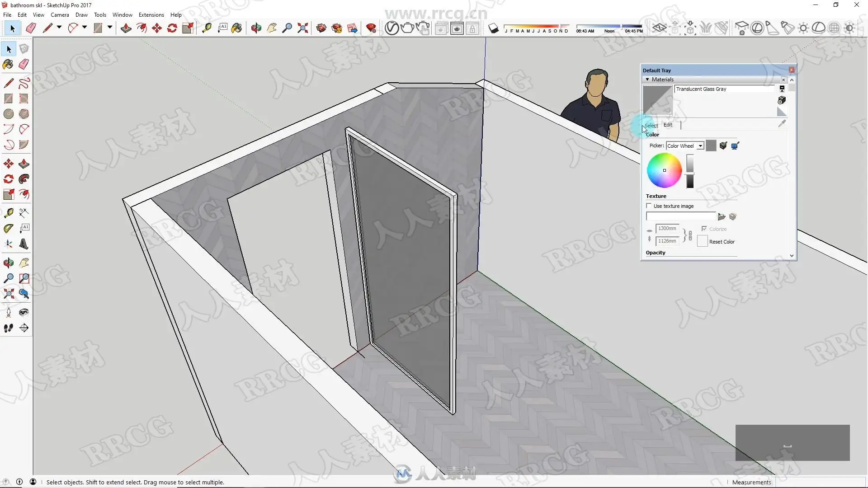Click the V-Ray asset editor icon
Screen dimensions: 868x488
coord(392,28)
